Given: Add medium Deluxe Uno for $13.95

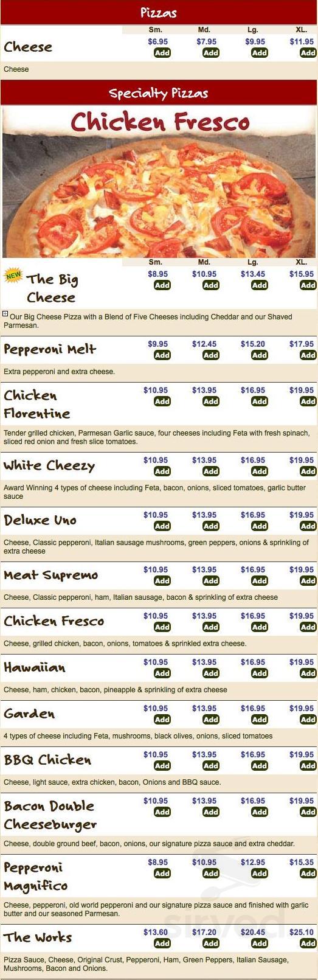Looking at the screenshot, I should tap(211, 526).
